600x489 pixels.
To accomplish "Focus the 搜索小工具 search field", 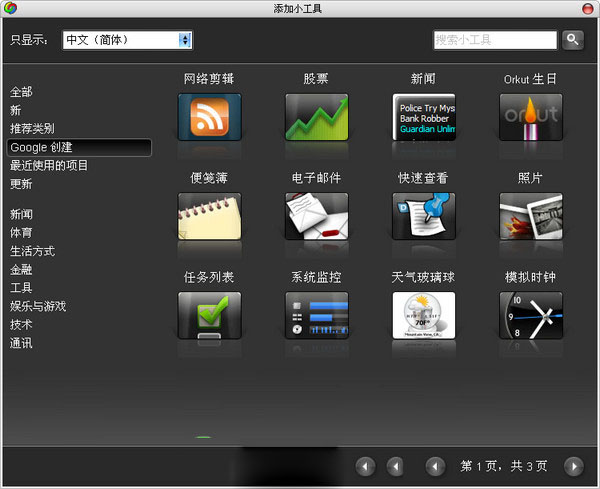I will click(494, 40).
